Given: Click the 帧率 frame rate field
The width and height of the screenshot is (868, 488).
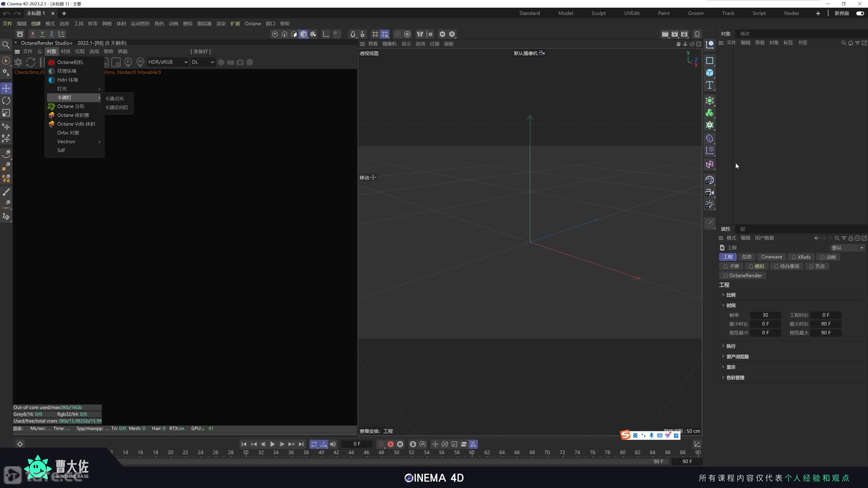Looking at the screenshot, I should pyautogui.click(x=765, y=315).
